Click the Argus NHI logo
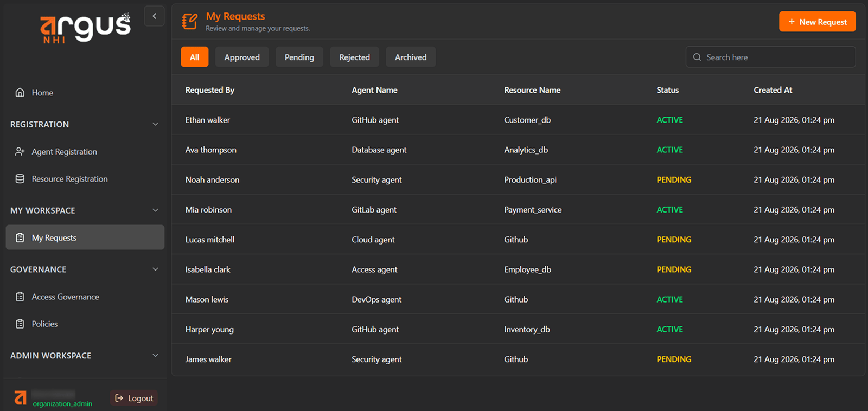This screenshot has height=411, width=868. click(x=85, y=28)
